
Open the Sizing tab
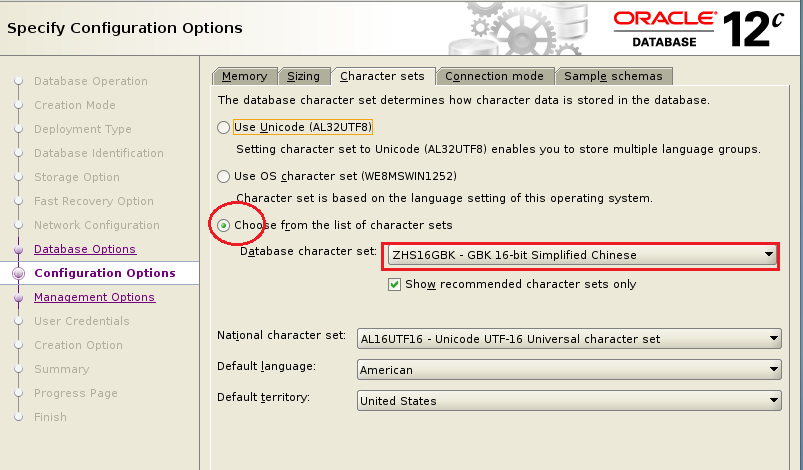coord(304,76)
